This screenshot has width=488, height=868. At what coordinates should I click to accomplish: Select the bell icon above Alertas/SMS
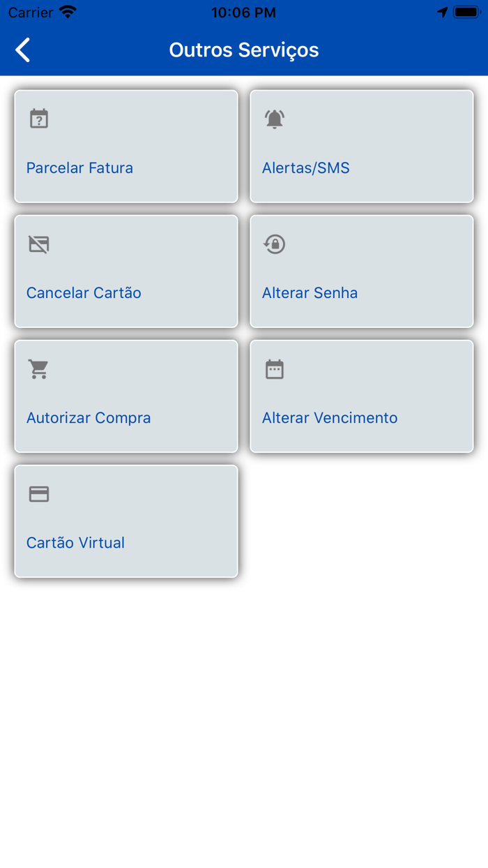click(274, 119)
